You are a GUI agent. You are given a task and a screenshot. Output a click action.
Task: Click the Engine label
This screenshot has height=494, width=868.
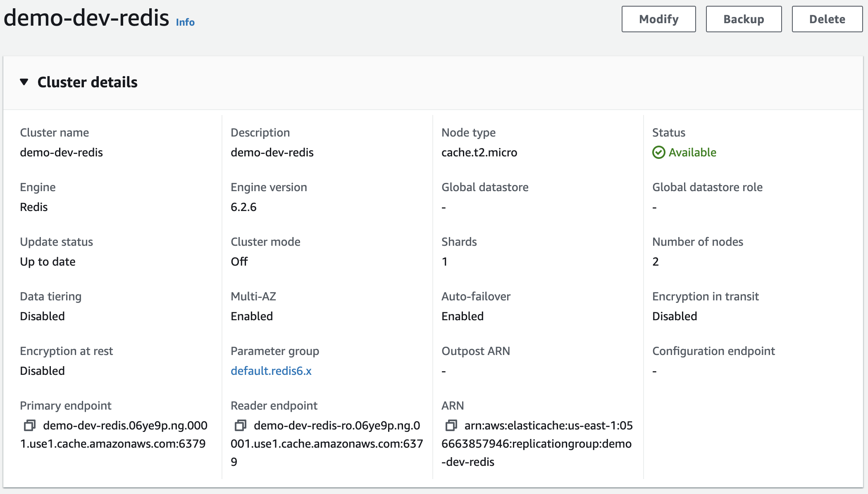[38, 187]
